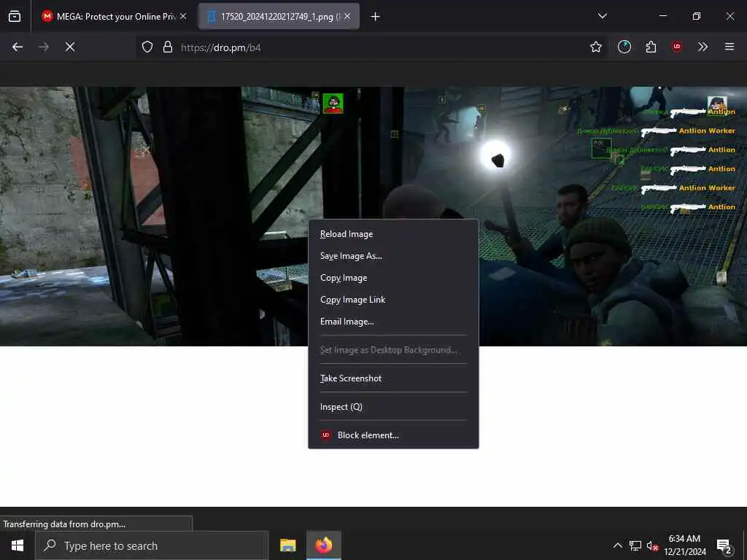Choose Save Image As... option
Image resolution: width=747 pixels, height=560 pixels.
pos(393,256)
